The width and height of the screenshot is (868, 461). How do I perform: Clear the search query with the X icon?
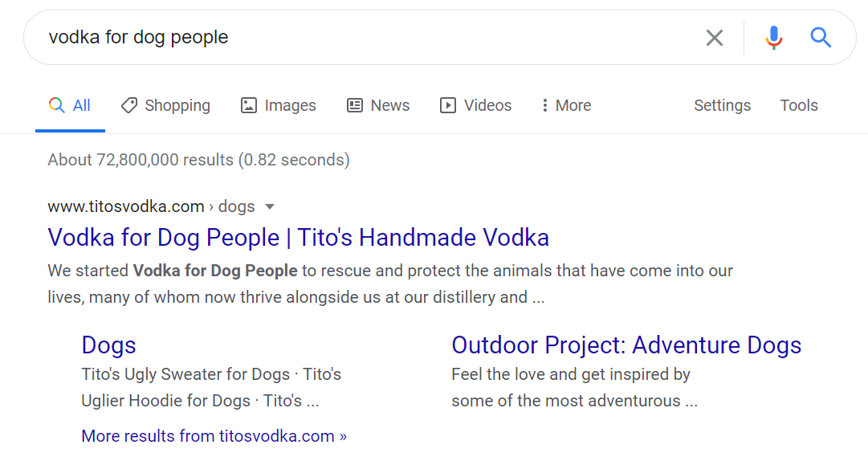(x=714, y=38)
